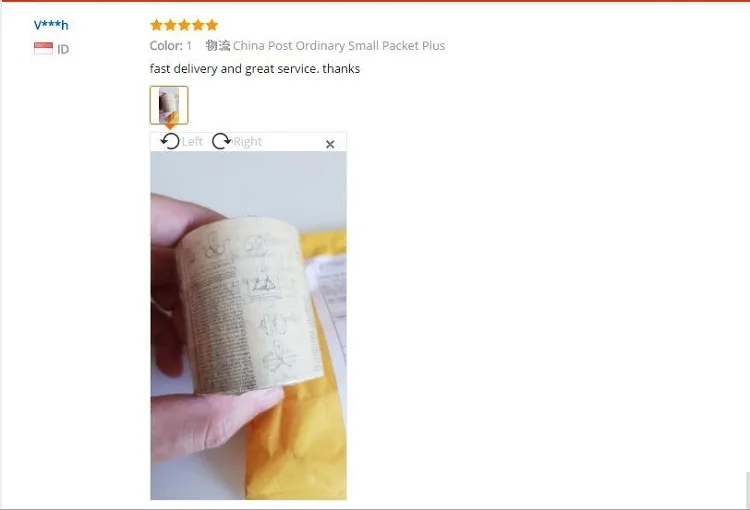This screenshot has height=510, width=750.
Task: Select the review photo thumbnail
Action: click(169, 105)
